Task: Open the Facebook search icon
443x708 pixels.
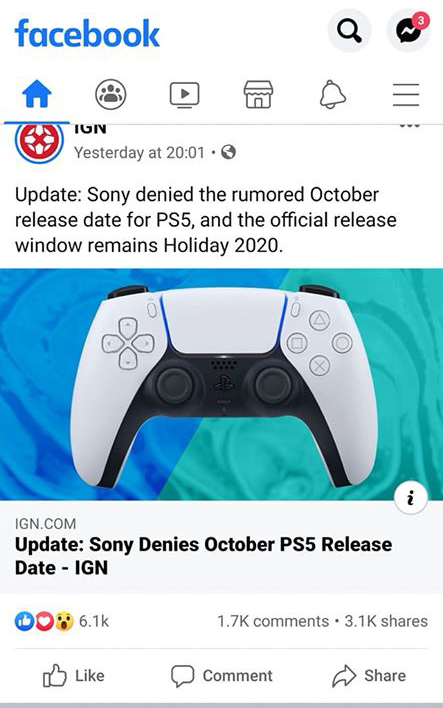Action: pos(349,31)
